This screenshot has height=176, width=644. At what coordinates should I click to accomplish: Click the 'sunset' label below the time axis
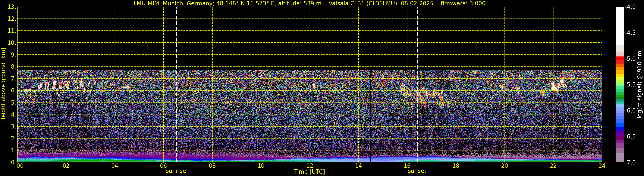tap(417, 171)
